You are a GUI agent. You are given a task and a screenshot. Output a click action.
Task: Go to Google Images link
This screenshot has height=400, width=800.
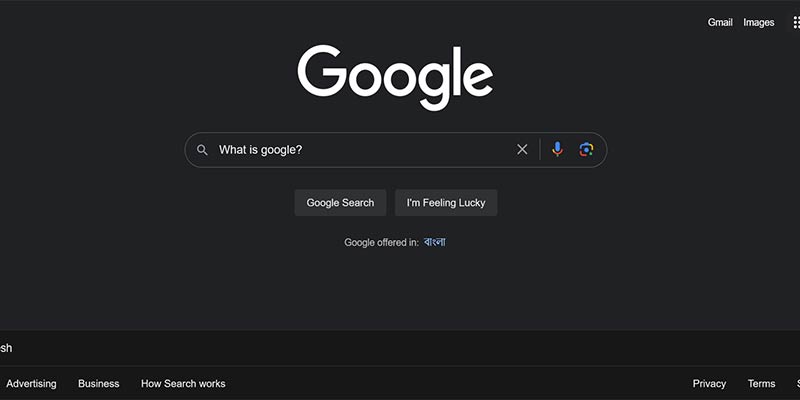pyautogui.click(x=759, y=22)
